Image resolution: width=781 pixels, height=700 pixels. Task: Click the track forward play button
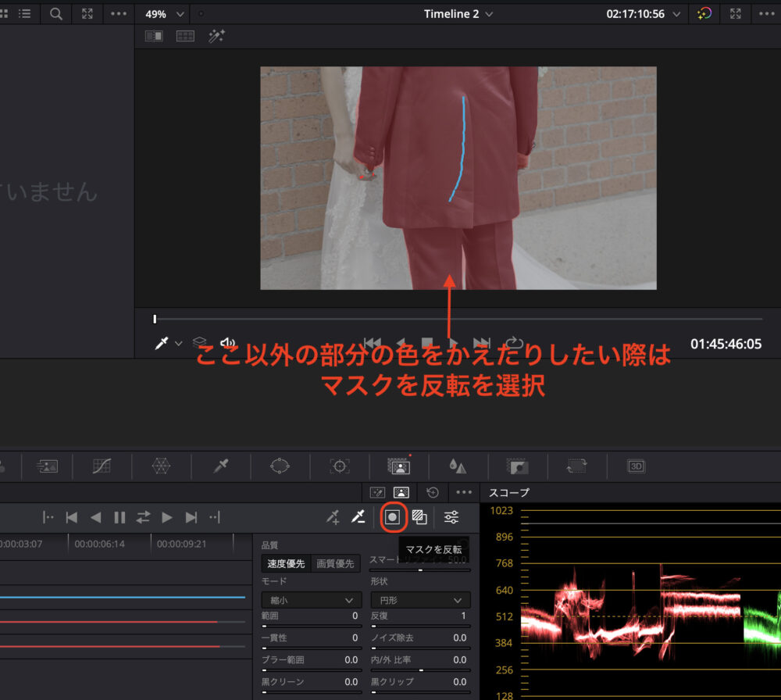point(166,517)
